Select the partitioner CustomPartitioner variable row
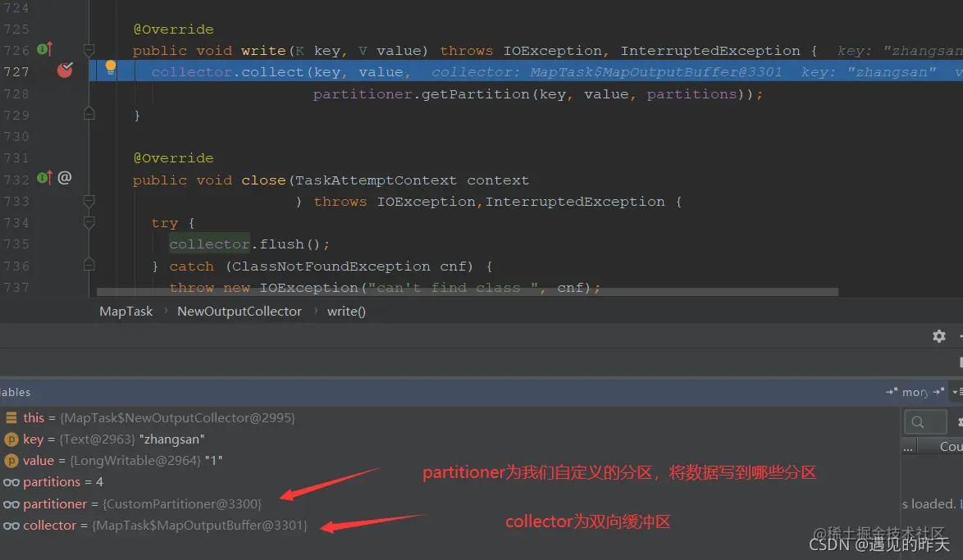The width and height of the screenshot is (963, 560). point(450,504)
